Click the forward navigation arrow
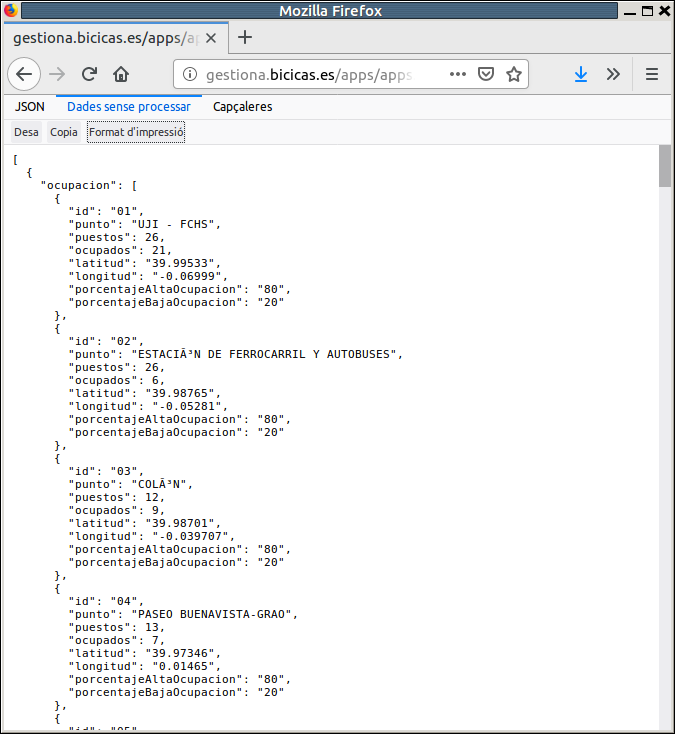Image resolution: width=675 pixels, height=734 pixels. pyautogui.click(x=58, y=74)
